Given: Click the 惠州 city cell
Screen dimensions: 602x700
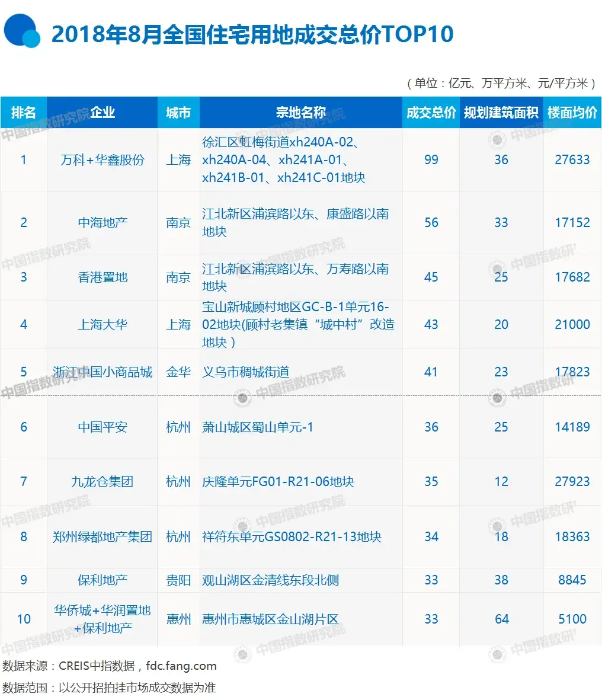Looking at the screenshot, I should (x=178, y=619).
